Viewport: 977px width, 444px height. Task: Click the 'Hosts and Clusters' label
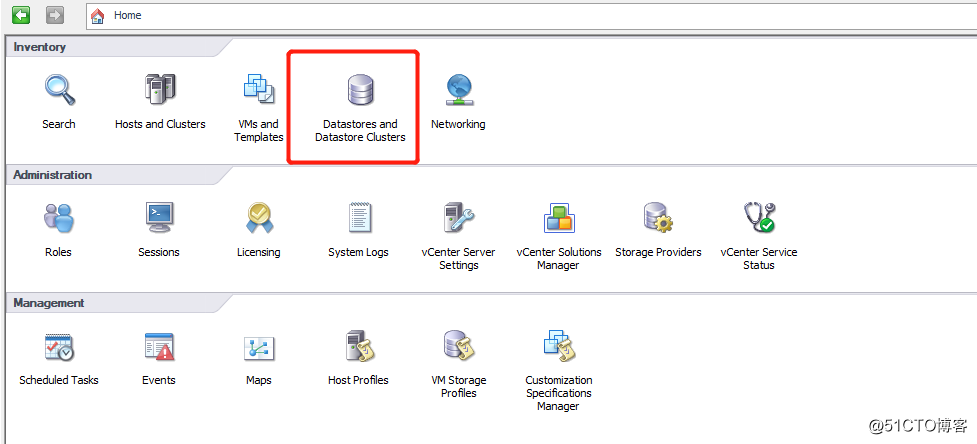[x=160, y=124]
